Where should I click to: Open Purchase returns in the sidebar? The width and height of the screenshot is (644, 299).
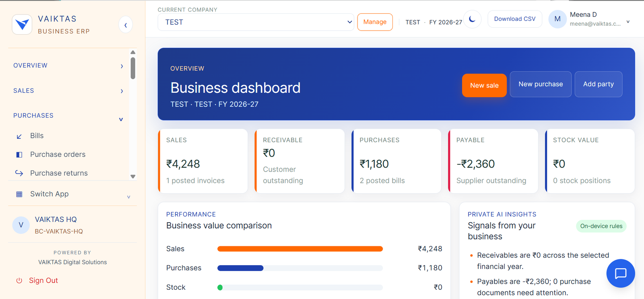(59, 173)
